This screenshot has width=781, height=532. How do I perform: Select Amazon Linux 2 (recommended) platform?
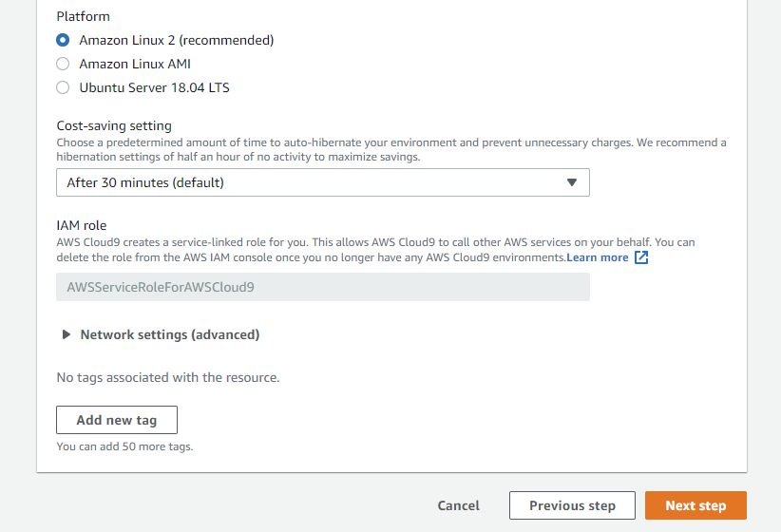click(63, 40)
